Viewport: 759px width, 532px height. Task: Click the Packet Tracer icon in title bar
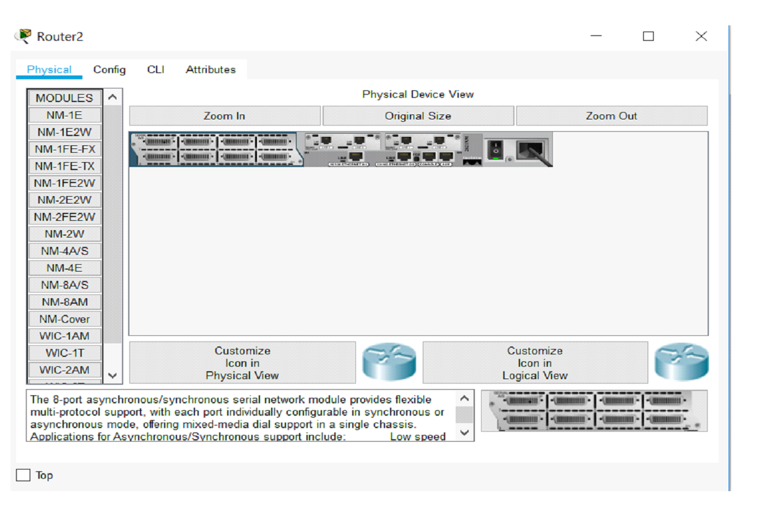click(x=20, y=35)
